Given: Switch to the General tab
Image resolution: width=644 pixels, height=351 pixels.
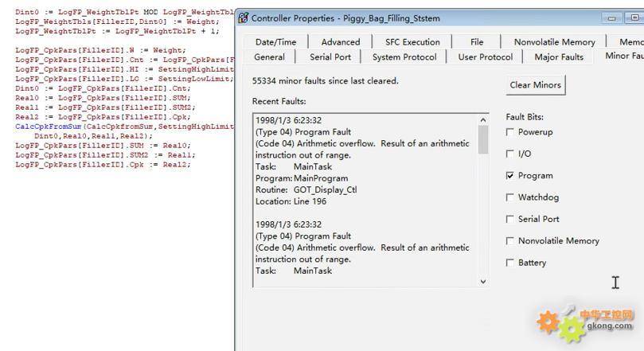Looking at the screenshot, I should point(269,57).
